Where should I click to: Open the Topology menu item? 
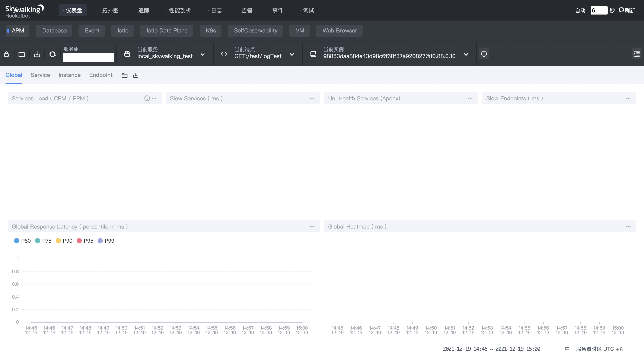click(x=110, y=10)
